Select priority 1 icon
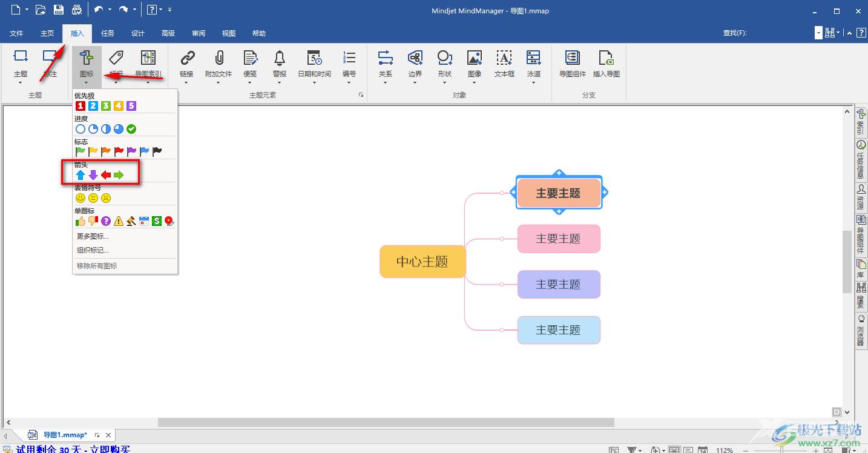This screenshot has width=868, height=453. click(x=81, y=106)
